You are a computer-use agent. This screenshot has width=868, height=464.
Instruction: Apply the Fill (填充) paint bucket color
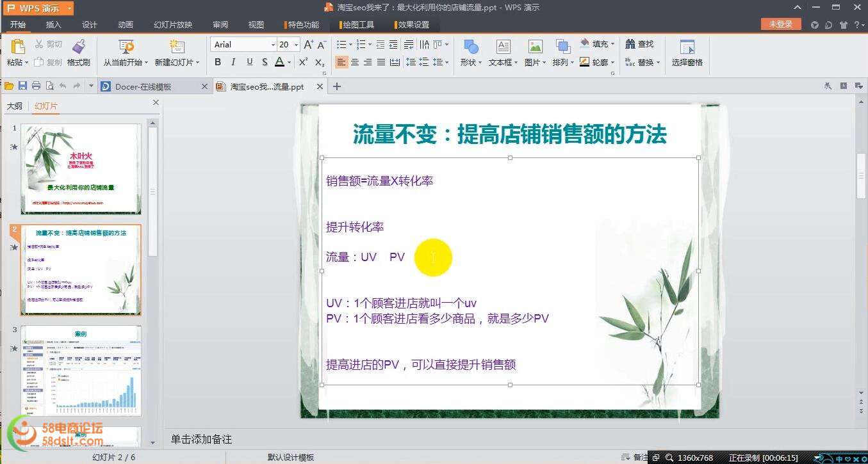[x=584, y=44]
